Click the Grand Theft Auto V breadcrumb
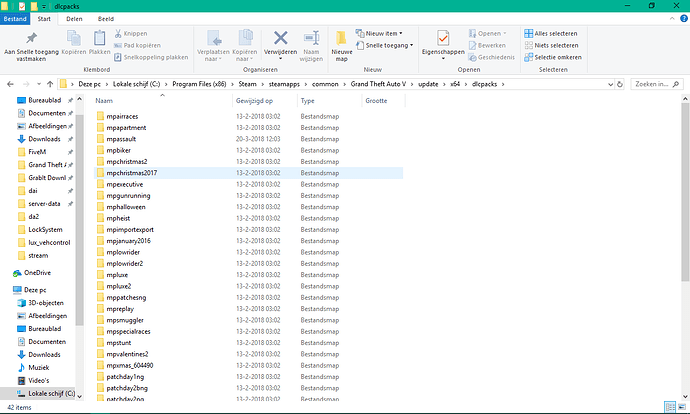This screenshot has width=690, height=414. point(378,84)
